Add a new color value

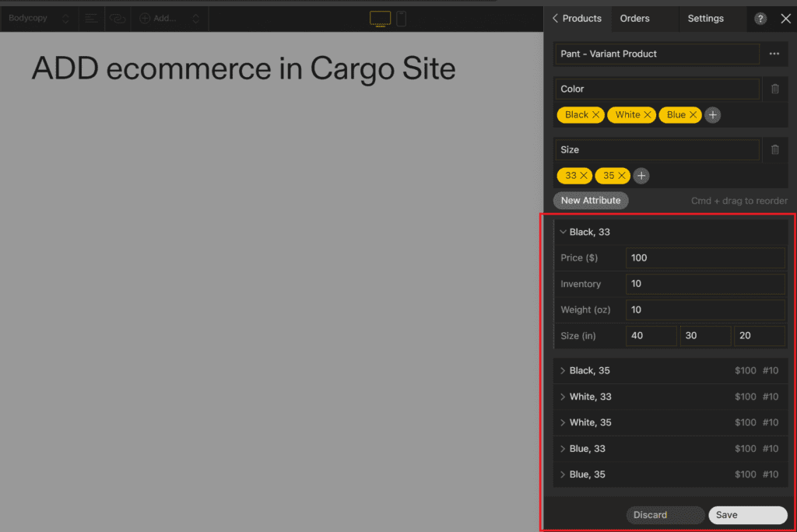[x=713, y=115]
